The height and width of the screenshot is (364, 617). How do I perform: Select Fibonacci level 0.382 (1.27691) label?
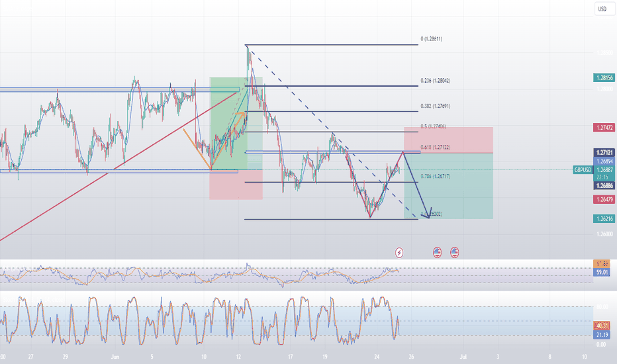[435, 107]
